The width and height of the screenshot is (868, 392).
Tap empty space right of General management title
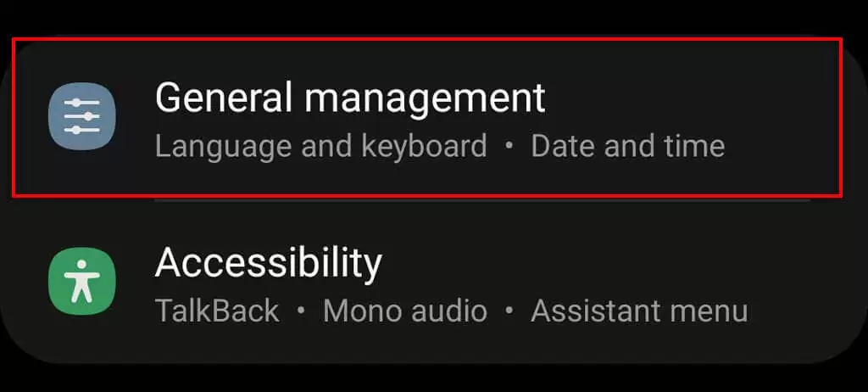click(x=687, y=98)
